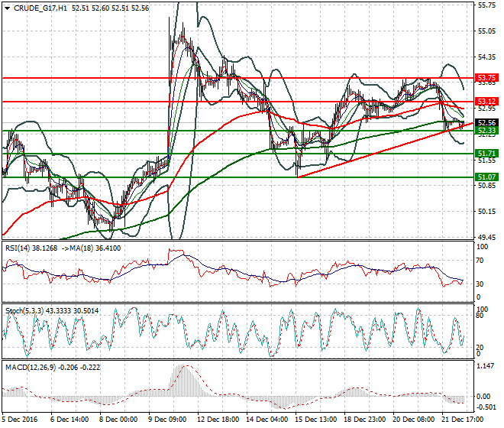The image size is (504, 428).
Task: Click the 55.75 price scale value
Action: click(486, 5)
